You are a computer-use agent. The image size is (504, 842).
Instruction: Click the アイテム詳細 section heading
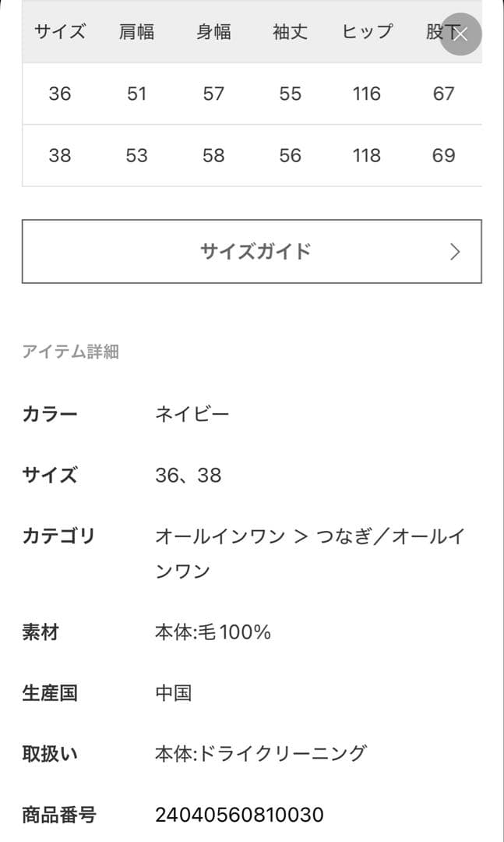coord(70,352)
